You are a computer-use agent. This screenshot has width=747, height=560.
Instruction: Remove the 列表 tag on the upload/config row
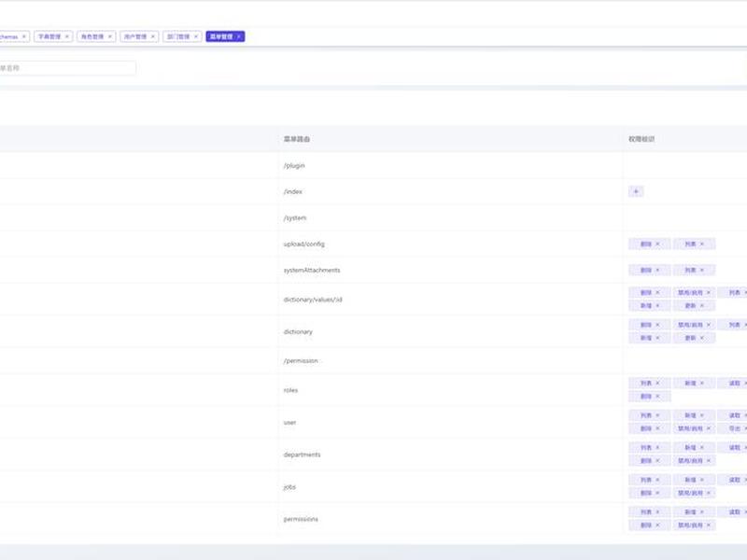[702, 244]
